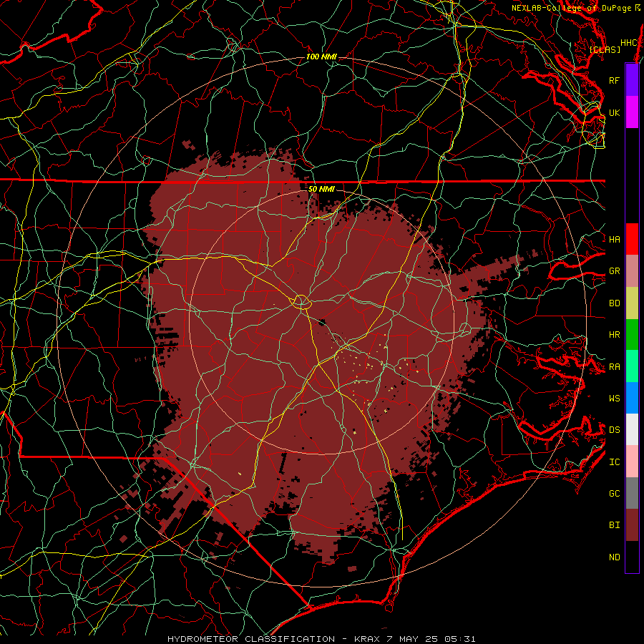Select the GR pink legend swatch
Viewport: 644px width, 644px height.
click(632, 271)
